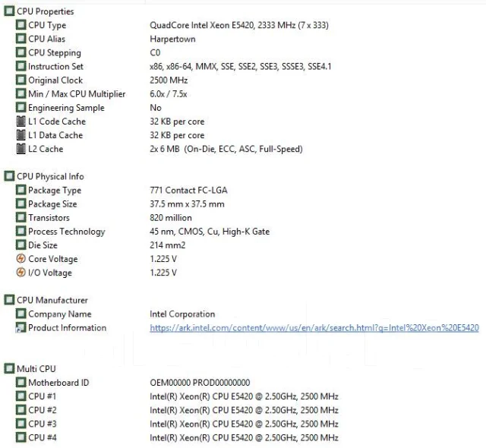Select the Core Voltage 1.225 V value
This screenshot has width=486, height=448.
click(x=163, y=259)
